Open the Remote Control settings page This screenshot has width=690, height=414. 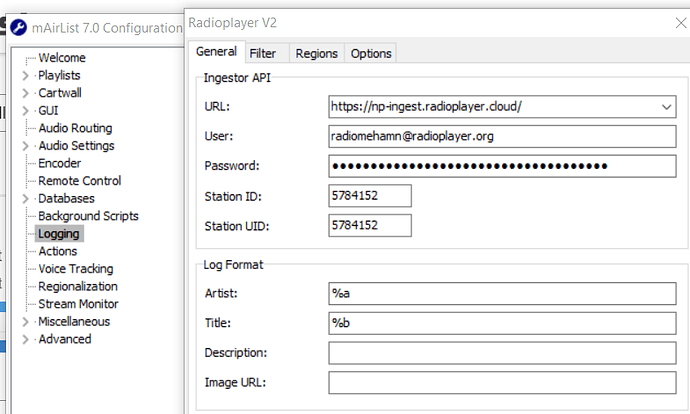pos(80,181)
